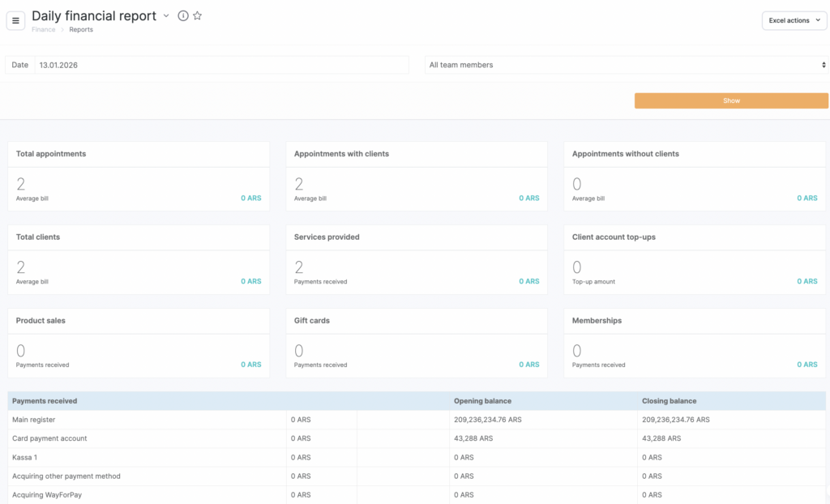Expand the Daily financial report title chevron
Image resolution: width=830 pixels, height=504 pixels.
[166, 16]
